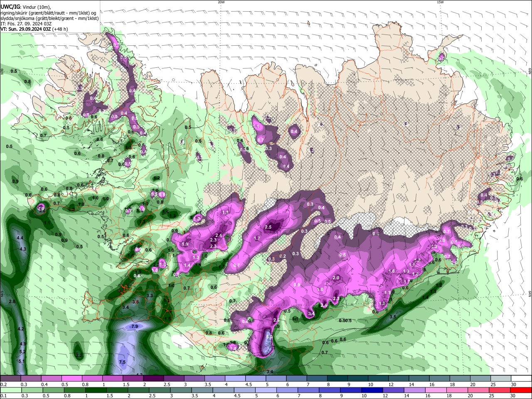Click the '2.0' snowfall value on the map
532x399 pixels.
tap(336, 278)
